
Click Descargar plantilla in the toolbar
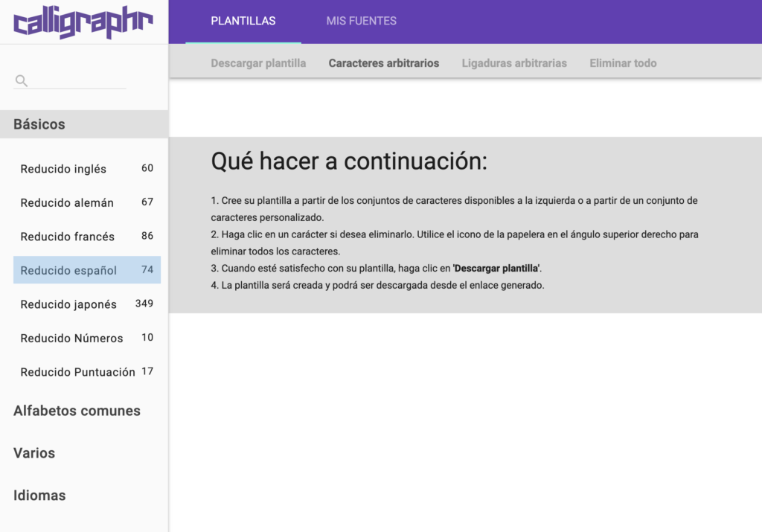(x=258, y=63)
